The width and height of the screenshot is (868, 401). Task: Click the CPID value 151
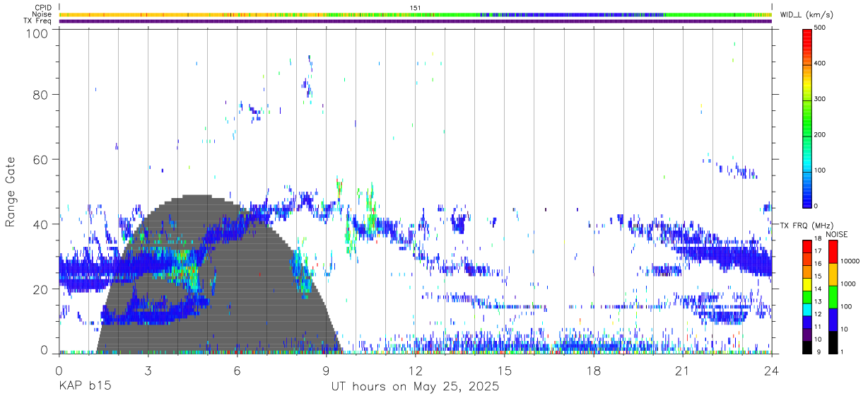[416, 8]
